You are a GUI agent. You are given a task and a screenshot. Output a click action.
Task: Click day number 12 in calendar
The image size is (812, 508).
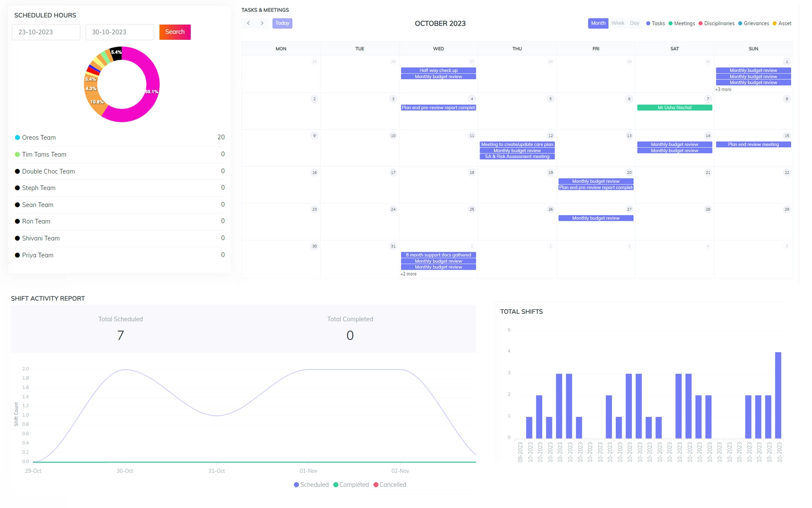tap(550, 135)
